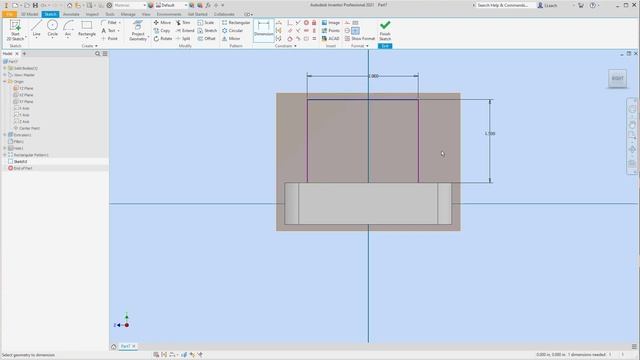Insert ACAD file
The height and width of the screenshot is (360, 640).
(x=331, y=38)
